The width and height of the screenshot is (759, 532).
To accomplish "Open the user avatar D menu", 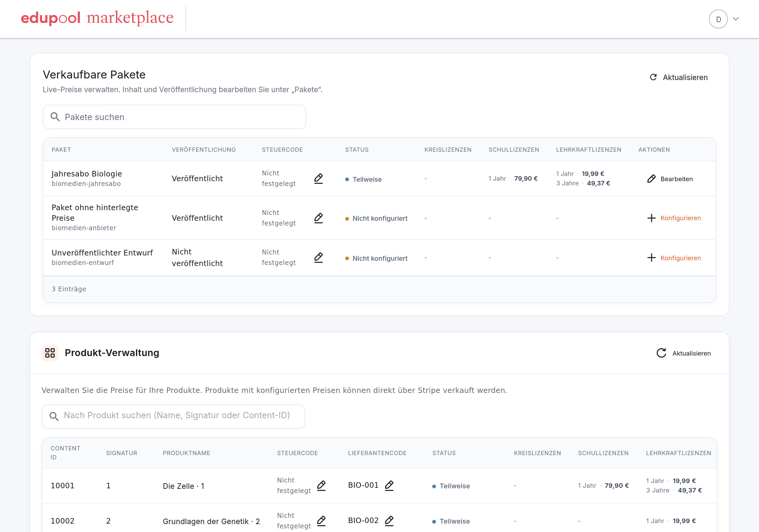I will (x=718, y=19).
